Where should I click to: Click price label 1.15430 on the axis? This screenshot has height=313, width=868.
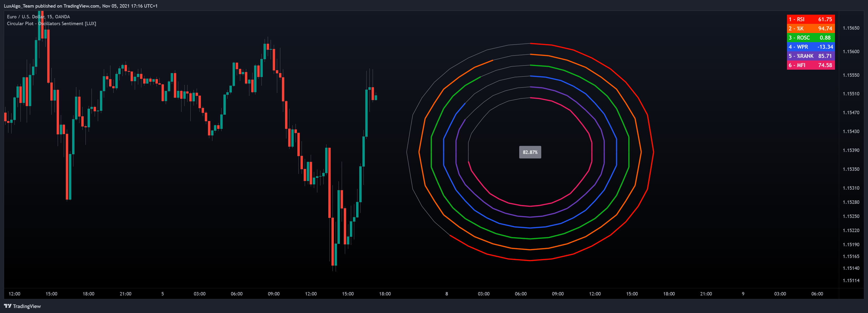[851, 131]
